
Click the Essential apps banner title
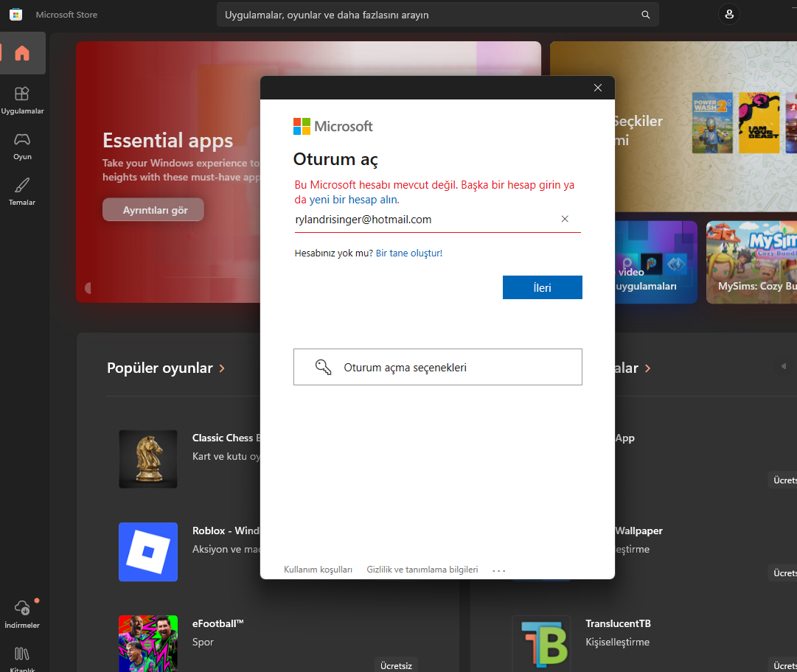168,140
